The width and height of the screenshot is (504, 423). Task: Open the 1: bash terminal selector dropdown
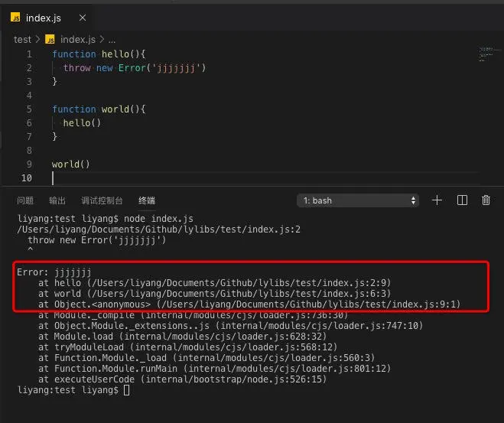coord(358,200)
